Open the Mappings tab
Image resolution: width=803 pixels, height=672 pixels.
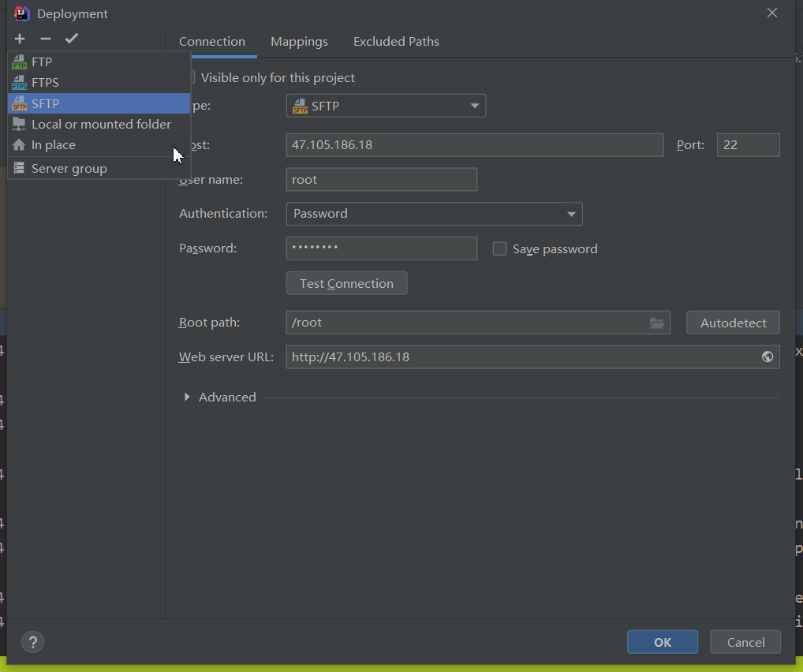(299, 42)
